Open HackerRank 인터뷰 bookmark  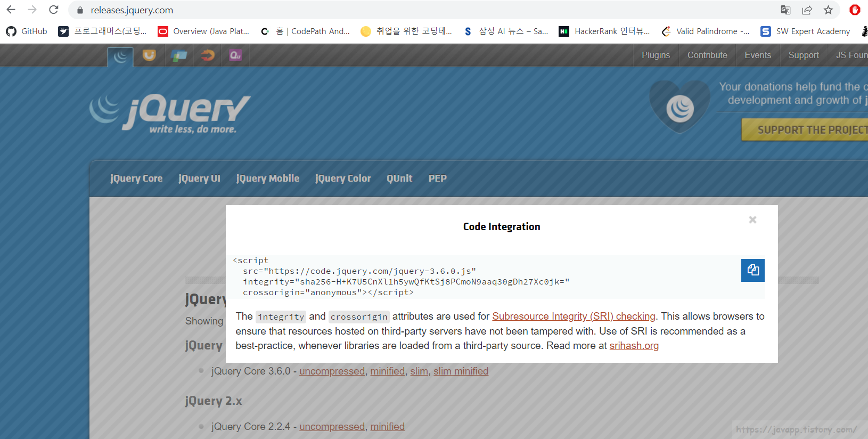coord(604,31)
